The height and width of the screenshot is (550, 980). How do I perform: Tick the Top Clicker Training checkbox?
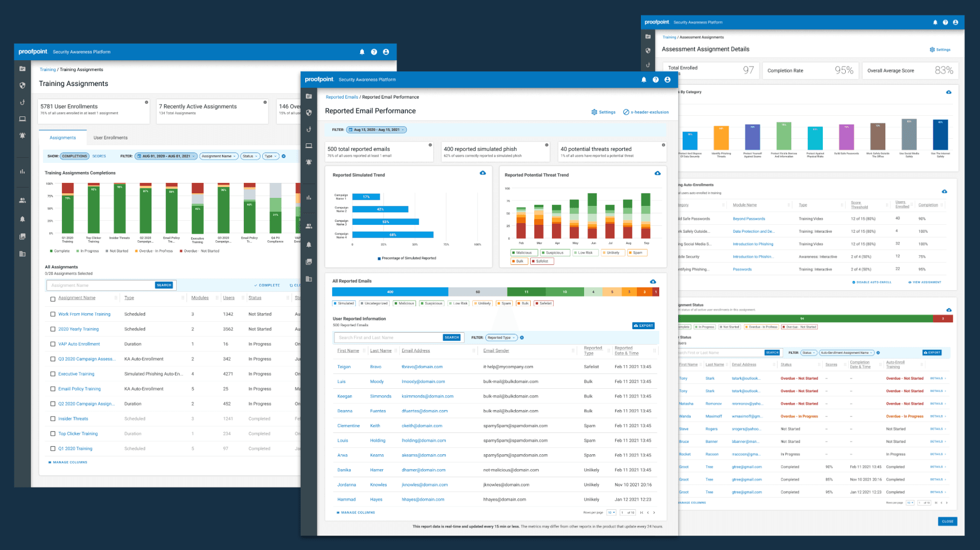[x=53, y=434]
